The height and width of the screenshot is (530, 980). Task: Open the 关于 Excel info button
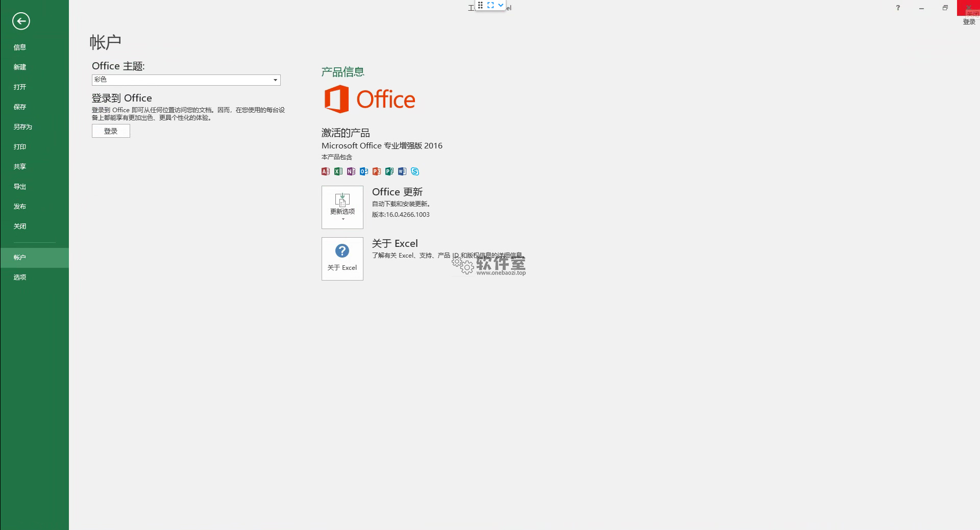click(x=342, y=259)
